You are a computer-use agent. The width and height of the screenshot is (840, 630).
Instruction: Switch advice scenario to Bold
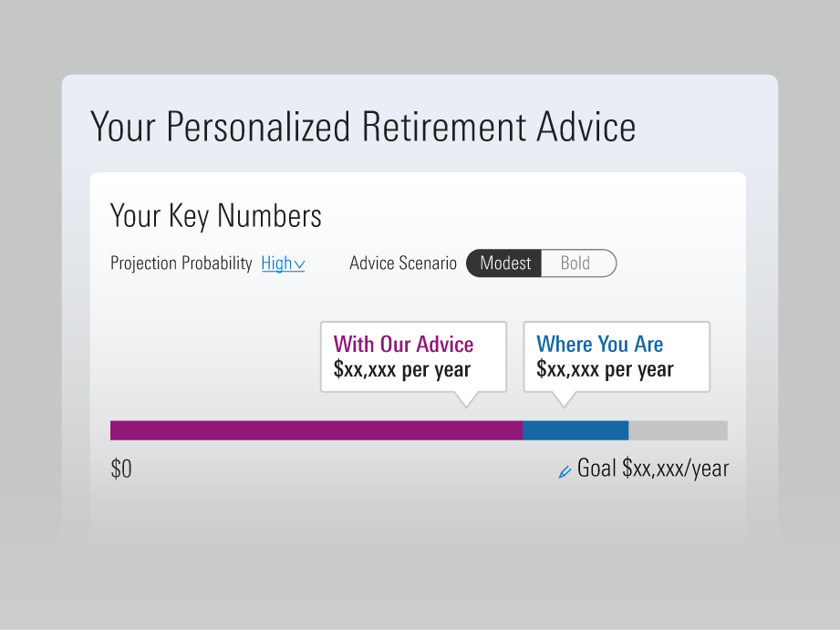576,263
